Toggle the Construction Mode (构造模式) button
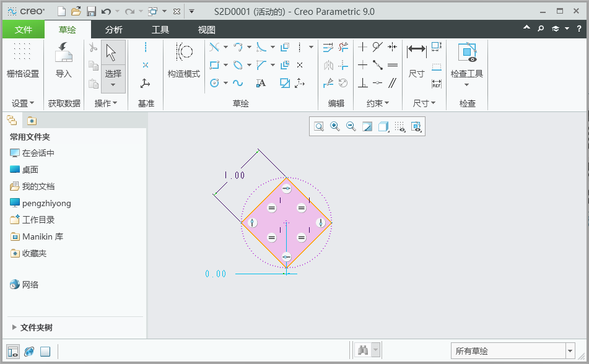This screenshot has height=364, width=589. [x=184, y=60]
